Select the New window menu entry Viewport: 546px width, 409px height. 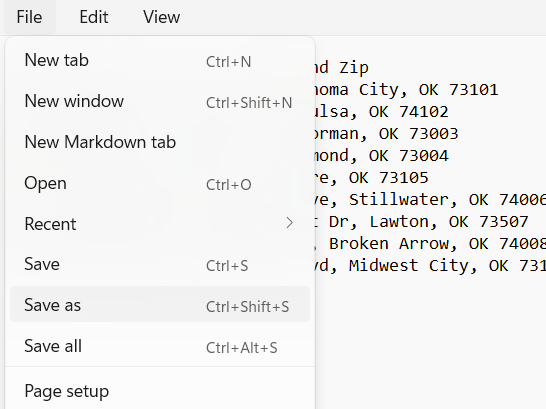point(160,101)
